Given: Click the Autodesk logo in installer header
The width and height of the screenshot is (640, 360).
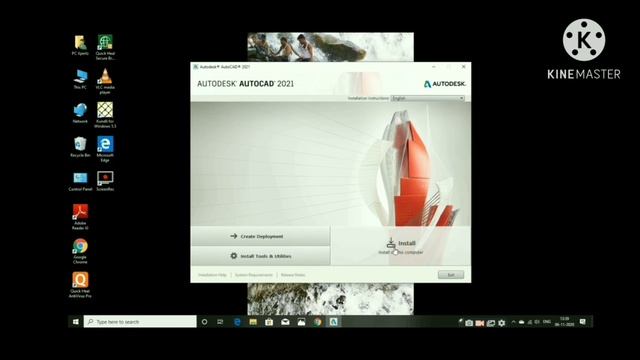Looking at the screenshot, I should tap(444, 84).
